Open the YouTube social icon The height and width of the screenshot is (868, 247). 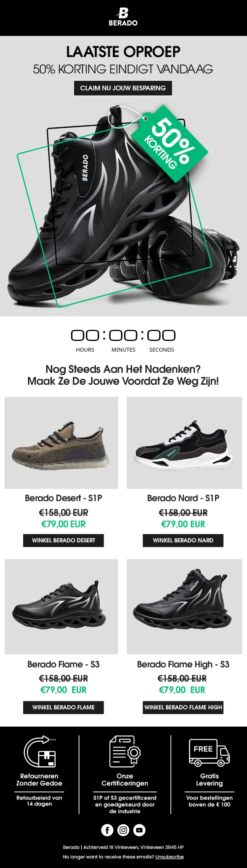pyautogui.click(x=139, y=830)
